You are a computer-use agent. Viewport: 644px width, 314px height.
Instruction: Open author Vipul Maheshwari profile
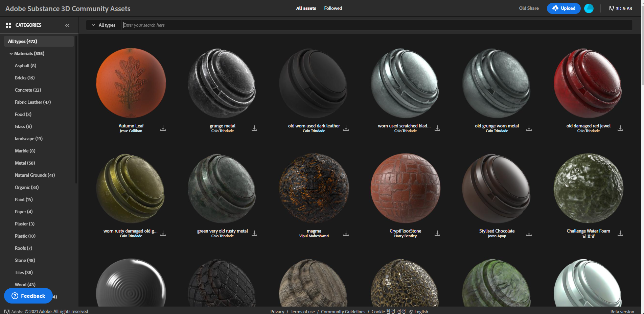314,236
